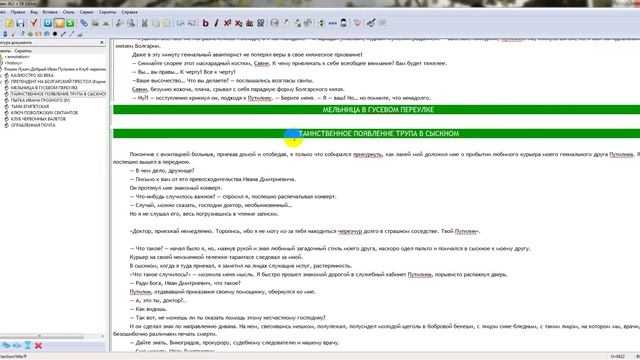Select МЕЛЬНИЦА В ГУСЕВОМ ПЕРЕУЛКЕ tree item
This screenshot has height=360, width=640.
tap(44, 88)
